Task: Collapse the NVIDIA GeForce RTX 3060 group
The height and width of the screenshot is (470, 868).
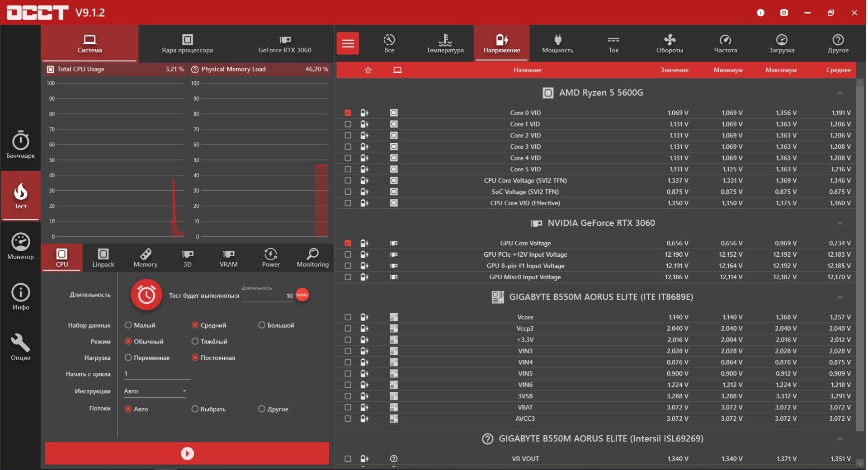Action: coord(840,223)
